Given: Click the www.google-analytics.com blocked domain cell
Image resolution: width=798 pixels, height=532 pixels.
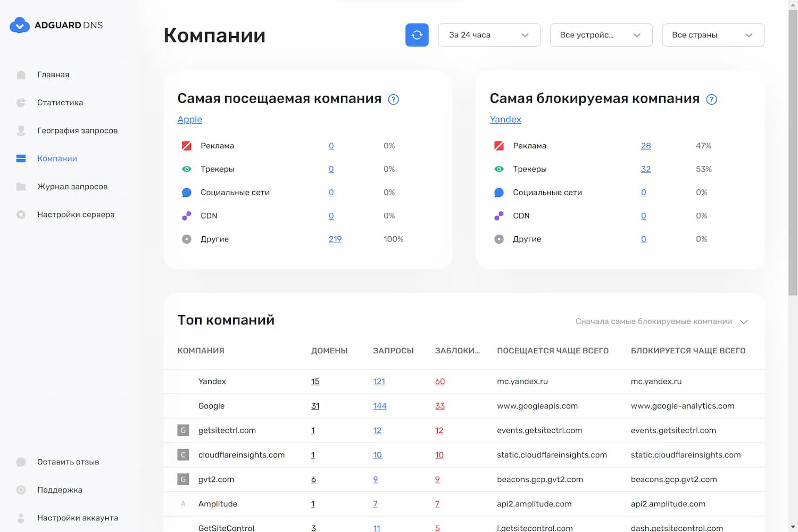Looking at the screenshot, I should tap(683, 406).
